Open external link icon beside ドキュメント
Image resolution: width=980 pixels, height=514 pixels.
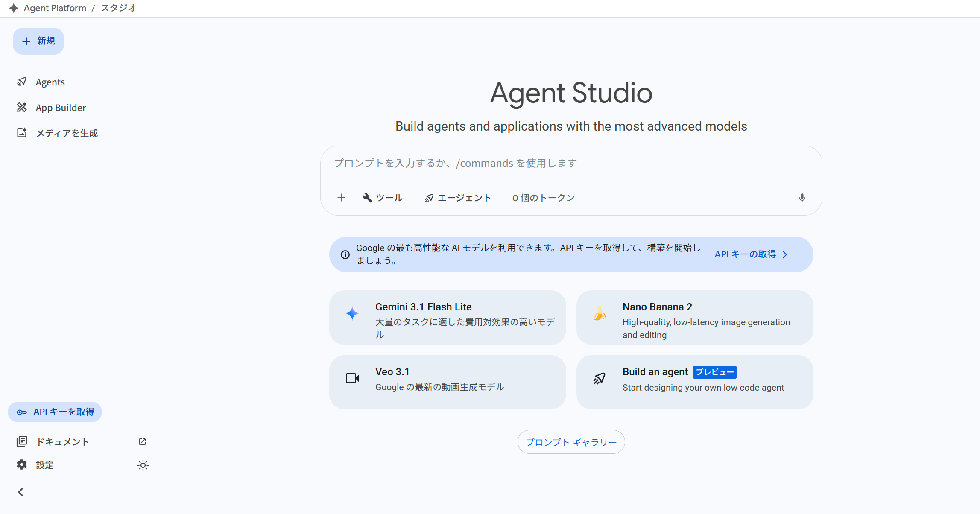143,442
